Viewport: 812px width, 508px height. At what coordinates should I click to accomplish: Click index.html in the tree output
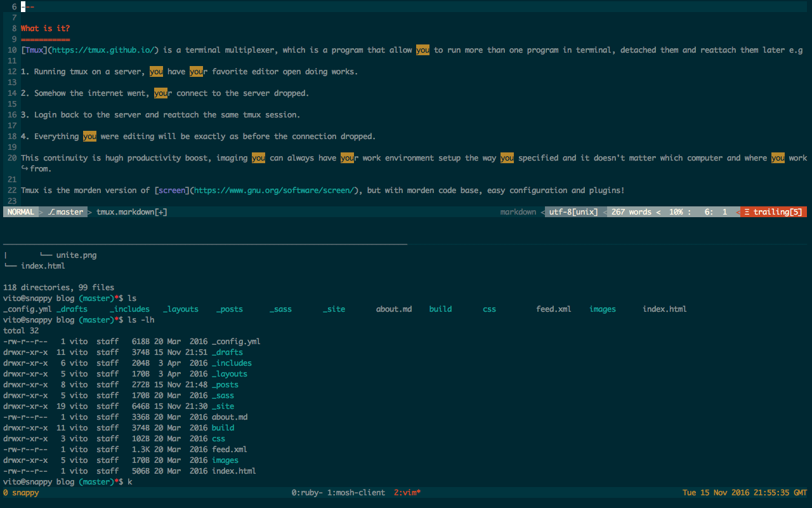coord(43,266)
